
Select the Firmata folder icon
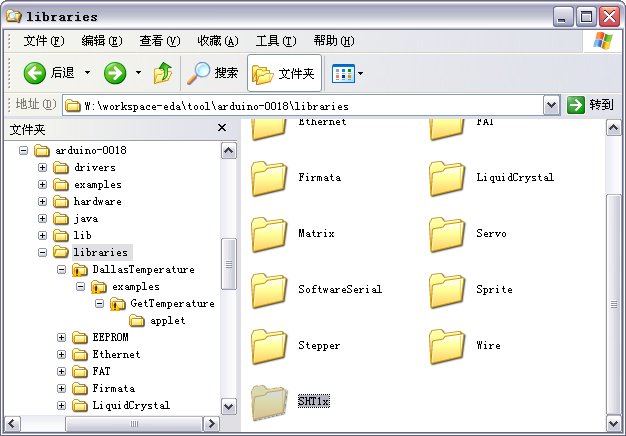pyautogui.click(x=269, y=178)
